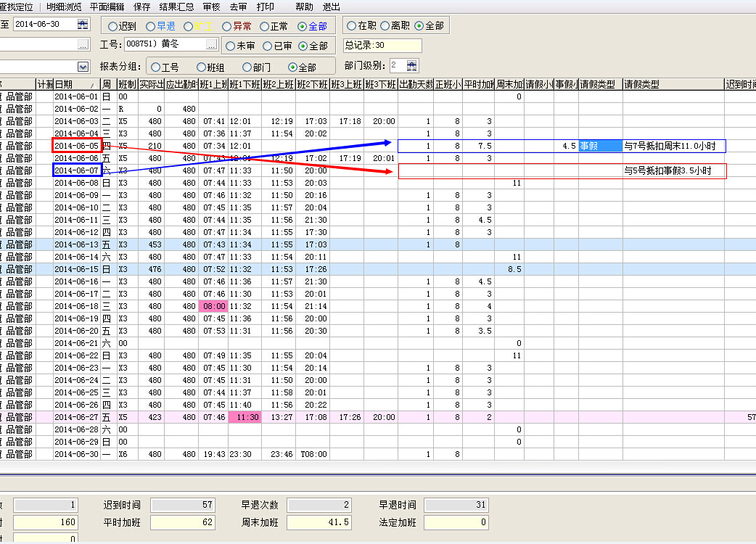Click the 班2下班 column header
This screenshot has width=756, height=544.
[x=313, y=84]
